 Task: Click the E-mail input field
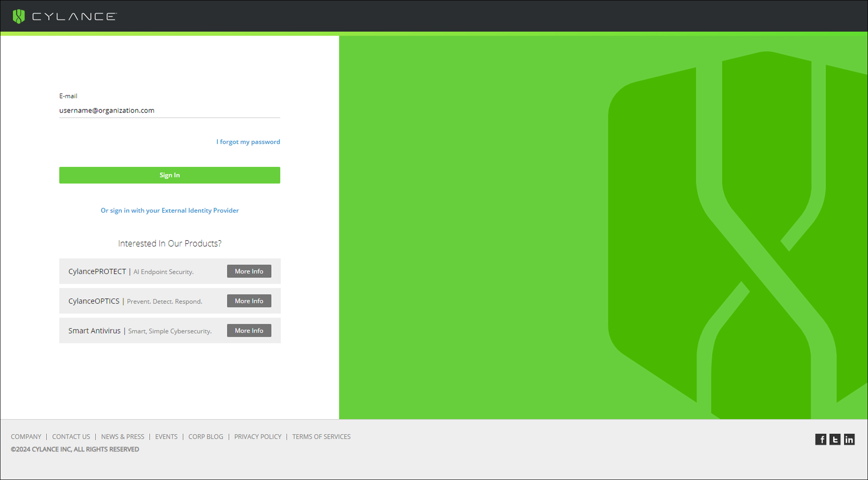[x=169, y=110]
